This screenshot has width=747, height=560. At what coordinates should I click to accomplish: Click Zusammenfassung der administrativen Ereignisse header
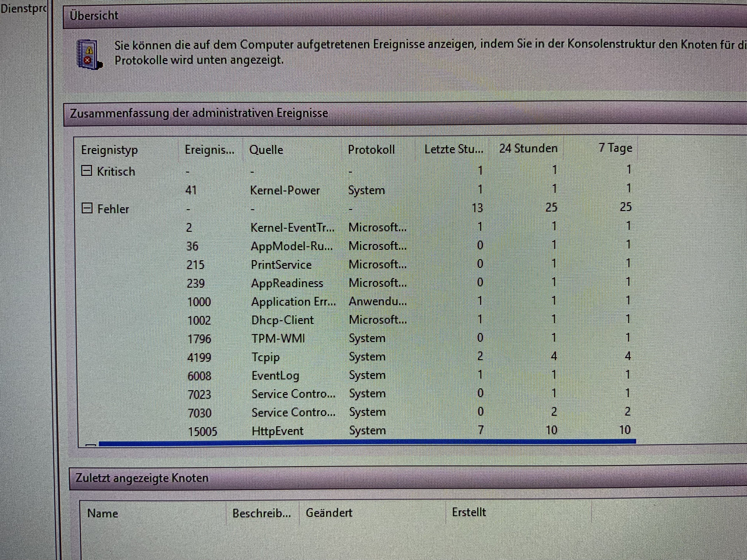click(x=199, y=113)
